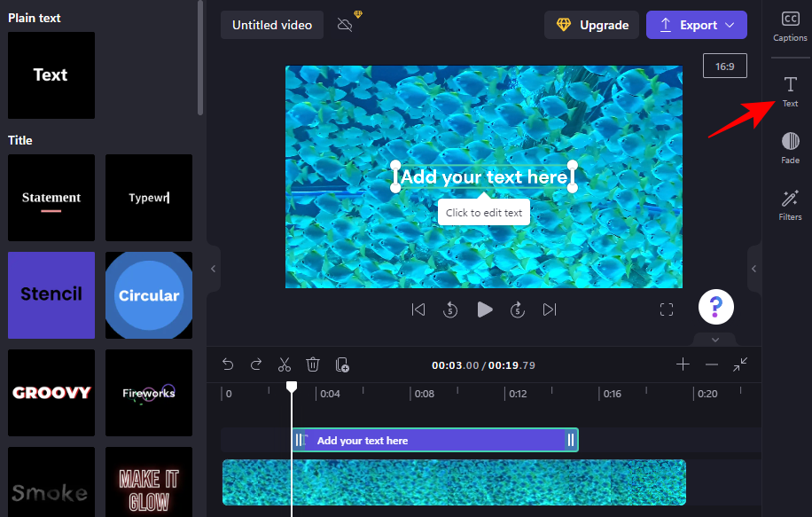
Task: Select the 16:9 aspect ratio button
Action: coord(724,66)
